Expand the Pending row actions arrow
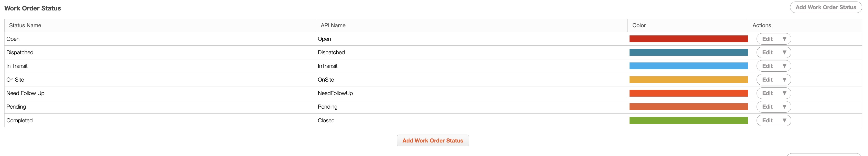Screen dimensions: 868x156 pyautogui.click(x=784, y=107)
